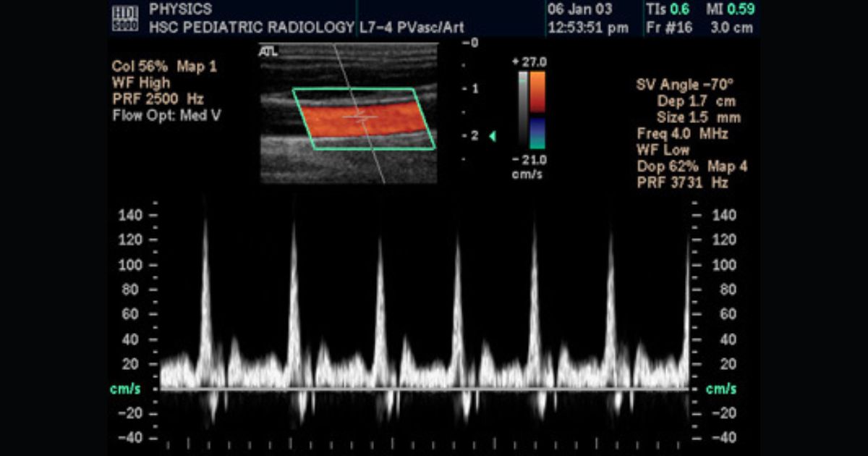
Task: Open the Dop 62% Map 4 setting
Action: [692, 166]
